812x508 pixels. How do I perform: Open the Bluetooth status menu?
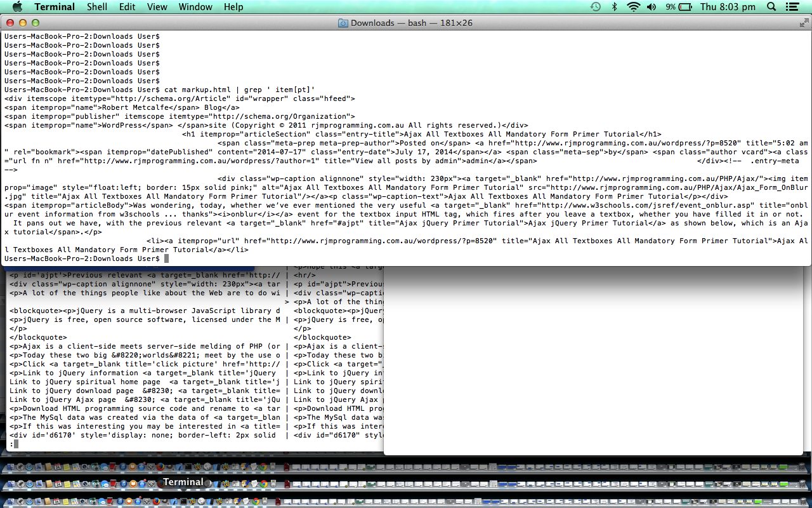click(x=614, y=7)
